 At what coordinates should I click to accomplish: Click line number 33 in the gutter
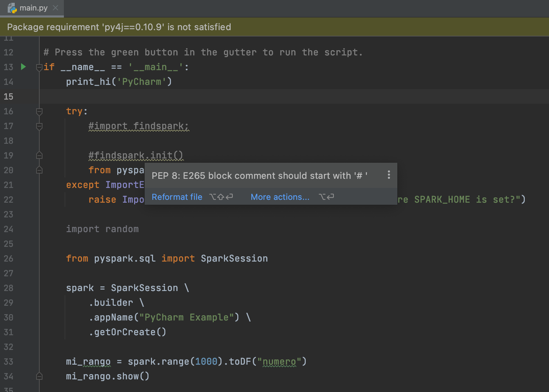[8, 362]
